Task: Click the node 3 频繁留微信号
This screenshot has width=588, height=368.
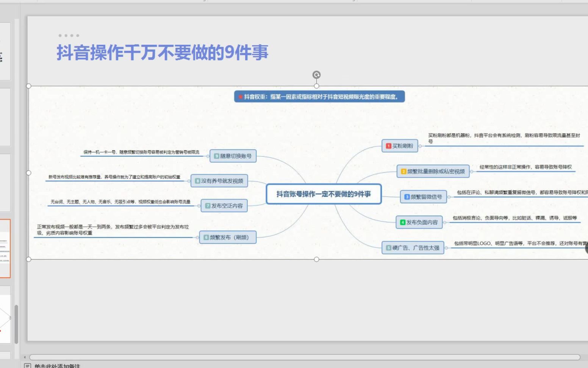Action: point(423,197)
